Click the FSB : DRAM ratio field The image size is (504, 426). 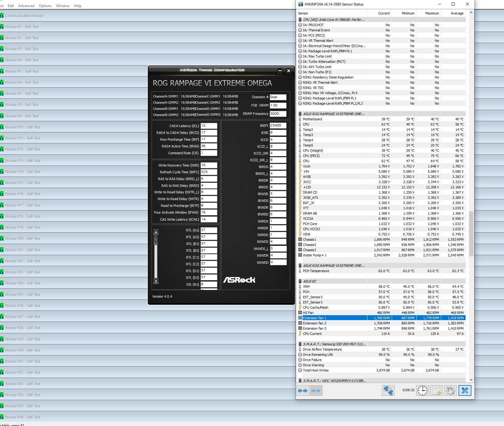click(x=278, y=105)
